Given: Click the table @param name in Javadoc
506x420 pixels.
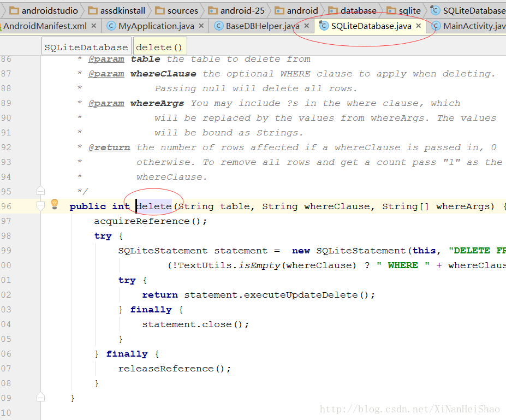Looking at the screenshot, I should click(x=146, y=59).
